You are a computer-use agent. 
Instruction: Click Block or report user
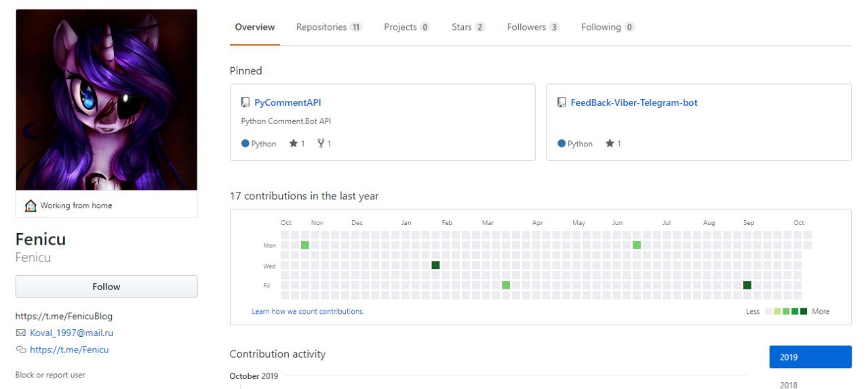pos(50,375)
